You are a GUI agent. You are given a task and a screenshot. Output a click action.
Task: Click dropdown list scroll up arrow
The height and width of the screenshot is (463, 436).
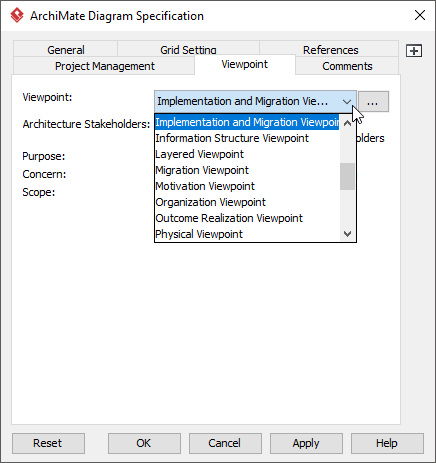[x=347, y=123]
